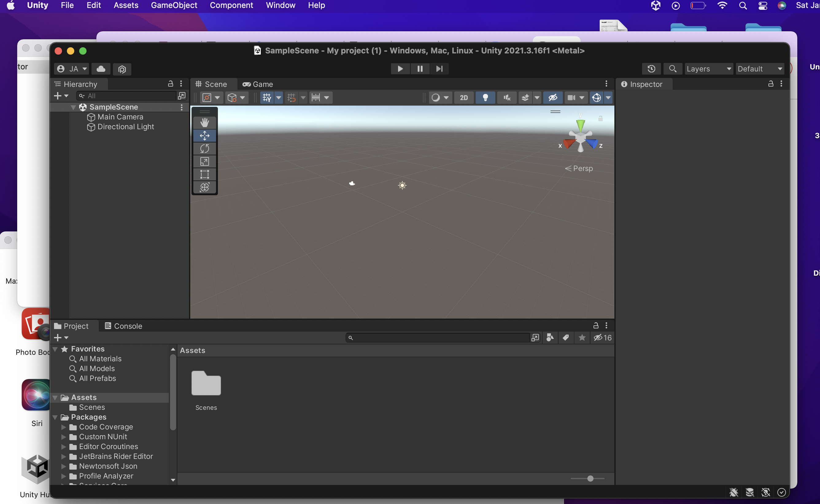The height and width of the screenshot is (504, 820).
Task: Toggle scene lighting bulb button
Action: coord(485,98)
